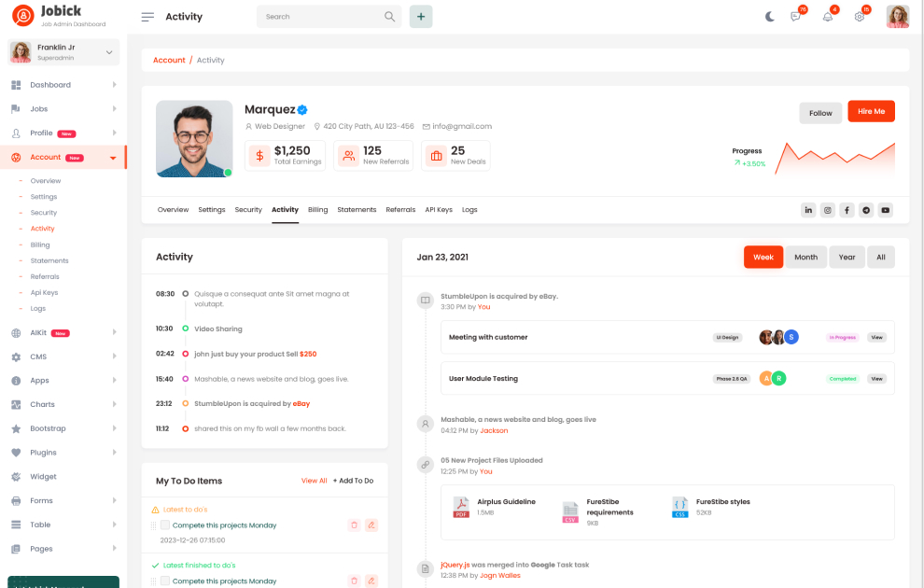This screenshot has height=588, width=924.
Task: Open Marquez's LinkedIn profile icon
Action: click(808, 210)
